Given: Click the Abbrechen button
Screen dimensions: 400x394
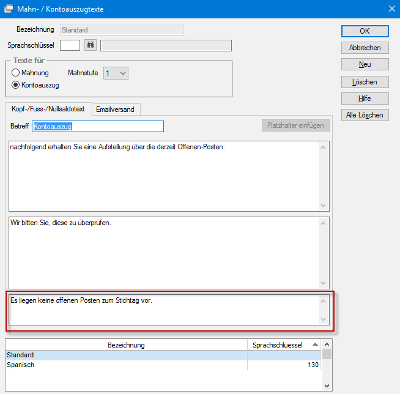Looking at the screenshot, I should click(365, 47).
